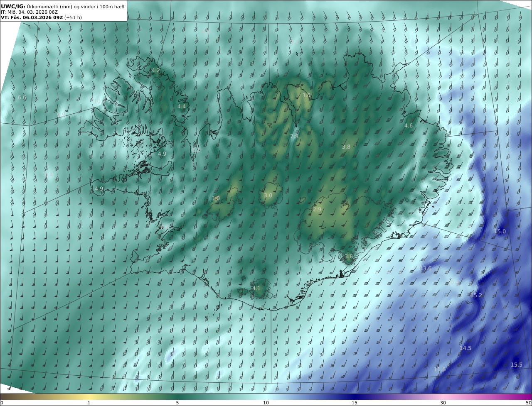Click the "IT: Mið. 04. 03. 2026 06Z" line

click(29, 12)
